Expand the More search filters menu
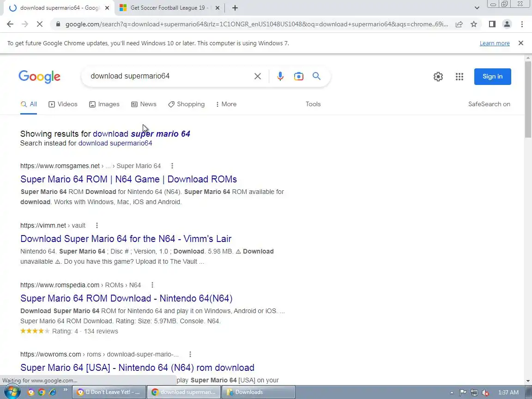The width and height of the screenshot is (532, 399). 226,104
